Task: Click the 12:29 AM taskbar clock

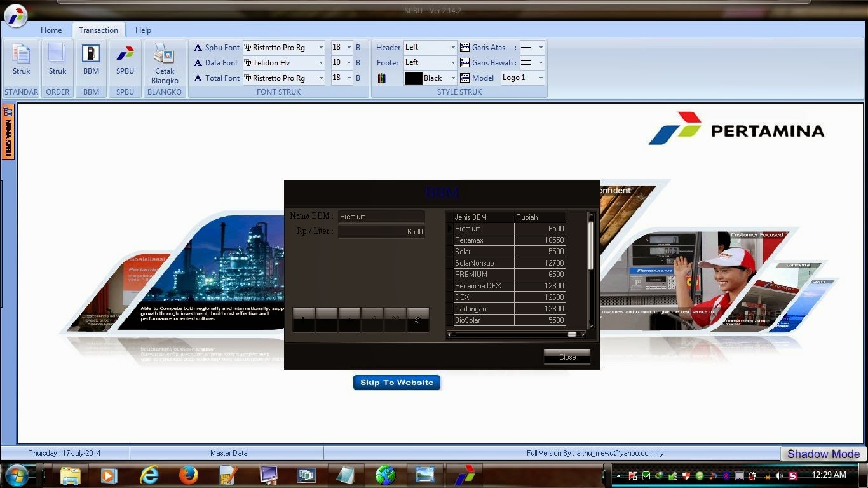Action: (x=829, y=475)
